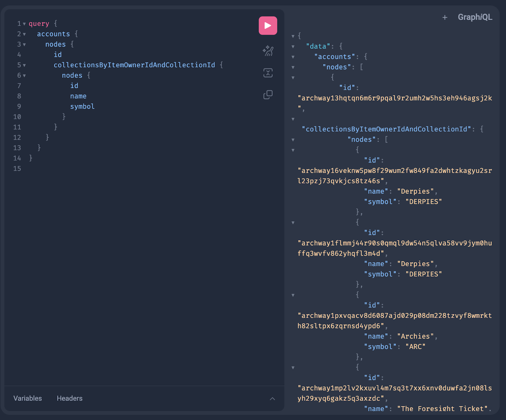The height and width of the screenshot is (420, 506).
Task: Collapse the query block on line 1
Action: click(24, 24)
